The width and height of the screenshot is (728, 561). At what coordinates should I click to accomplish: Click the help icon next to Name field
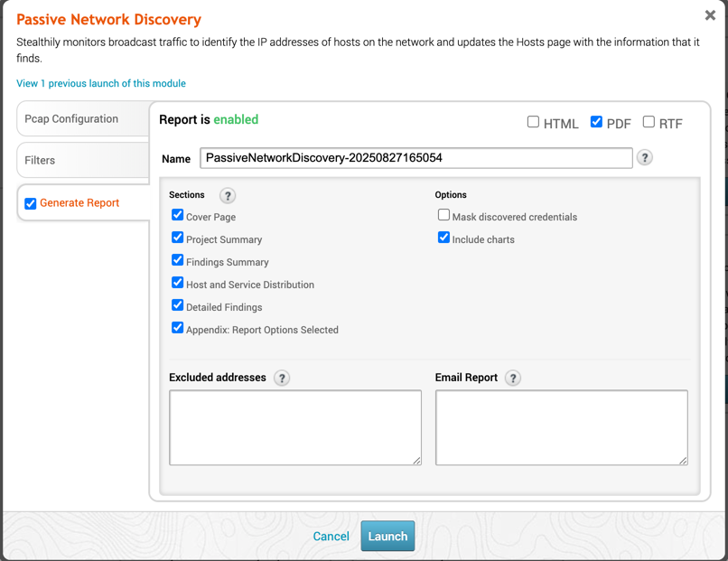click(644, 157)
